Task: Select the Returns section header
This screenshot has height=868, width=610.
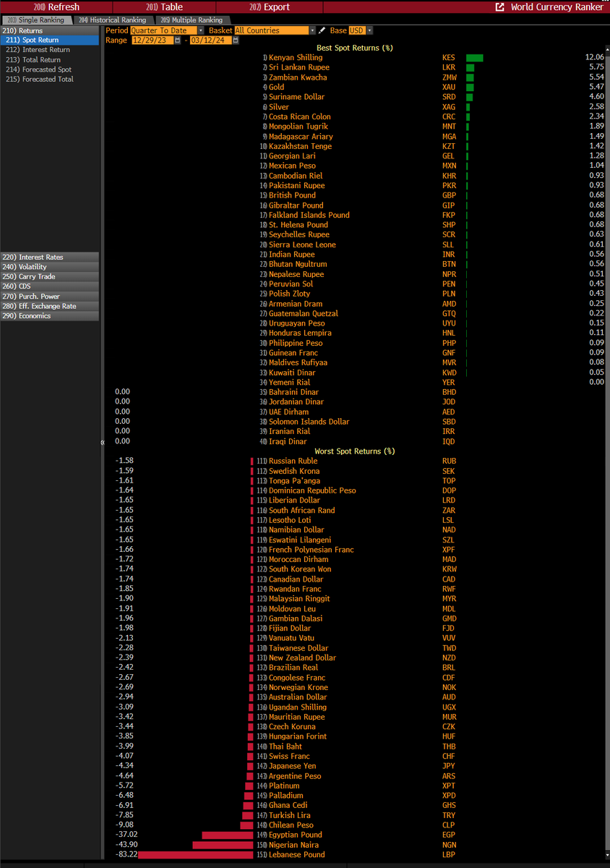Action: 50,30
